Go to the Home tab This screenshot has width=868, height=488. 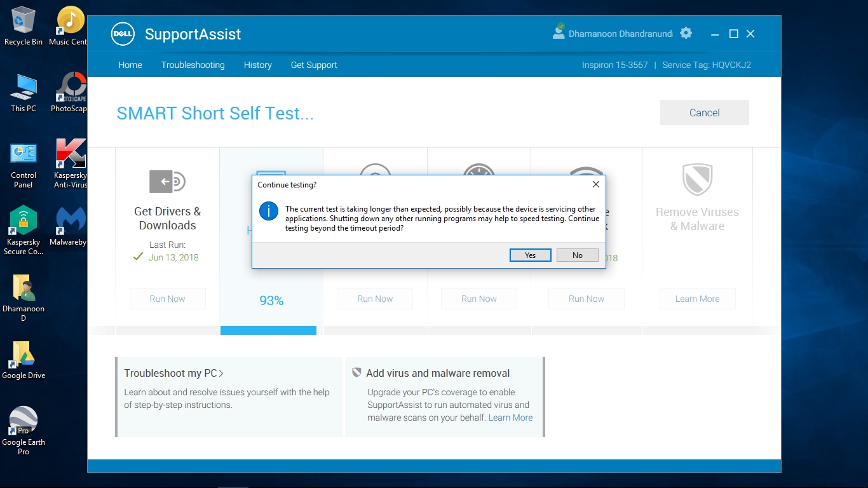tap(130, 65)
